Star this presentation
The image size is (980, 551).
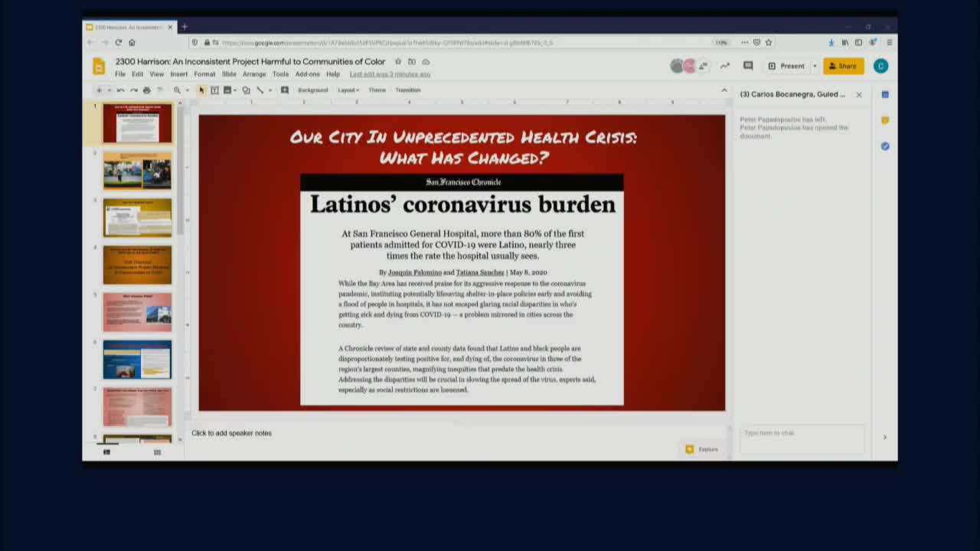pos(398,62)
